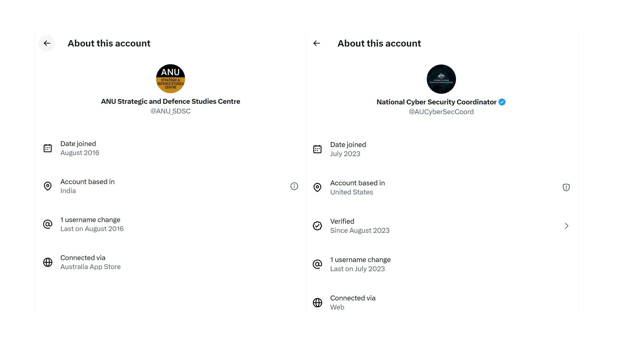Click the calendar icon next to Date joined August 2016
The width and height of the screenshot is (629, 364).
pyautogui.click(x=48, y=148)
